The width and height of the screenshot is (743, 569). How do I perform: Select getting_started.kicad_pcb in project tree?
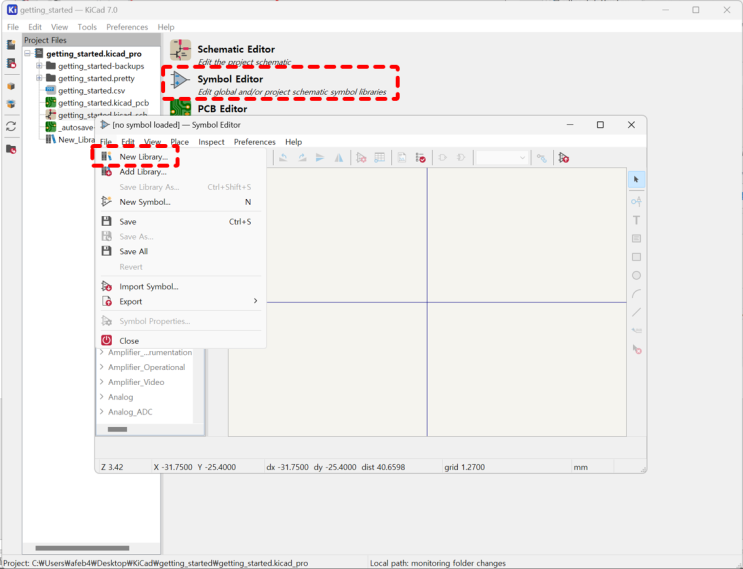click(103, 103)
